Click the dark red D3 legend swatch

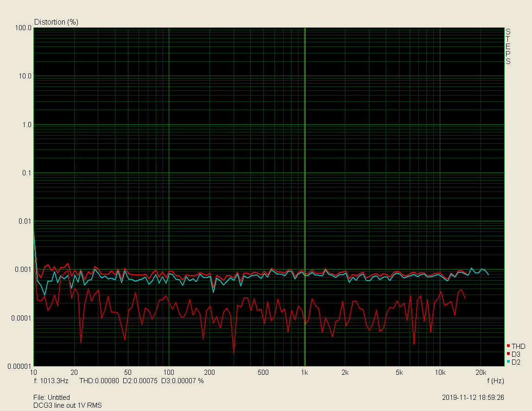pyautogui.click(x=508, y=354)
